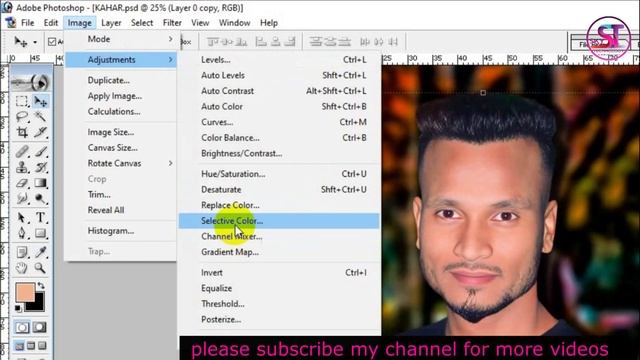The height and width of the screenshot is (360, 640).
Task: Choose Desaturate from Adjustments
Action: (x=279, y=189)
